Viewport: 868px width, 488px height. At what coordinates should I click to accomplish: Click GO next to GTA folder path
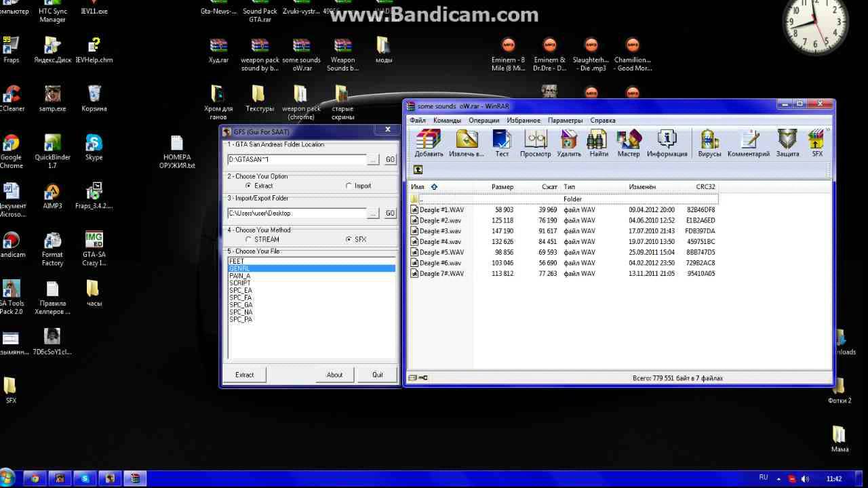(x=390, y=160)
